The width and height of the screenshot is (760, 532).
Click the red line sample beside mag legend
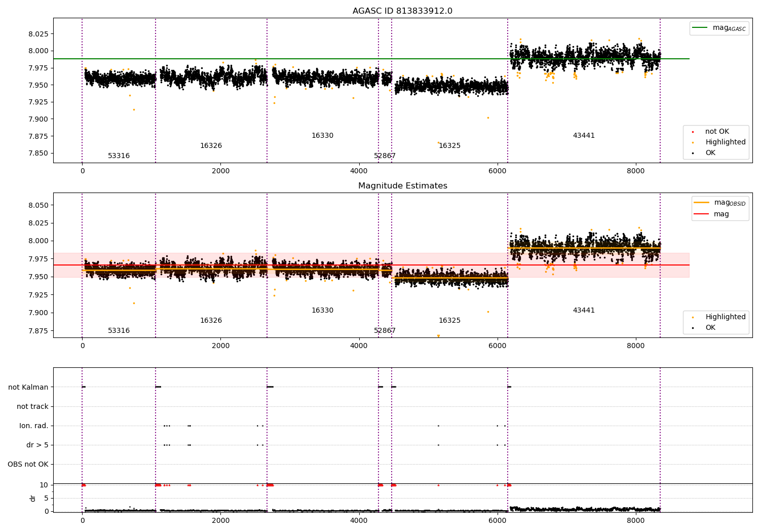[701, 214]
